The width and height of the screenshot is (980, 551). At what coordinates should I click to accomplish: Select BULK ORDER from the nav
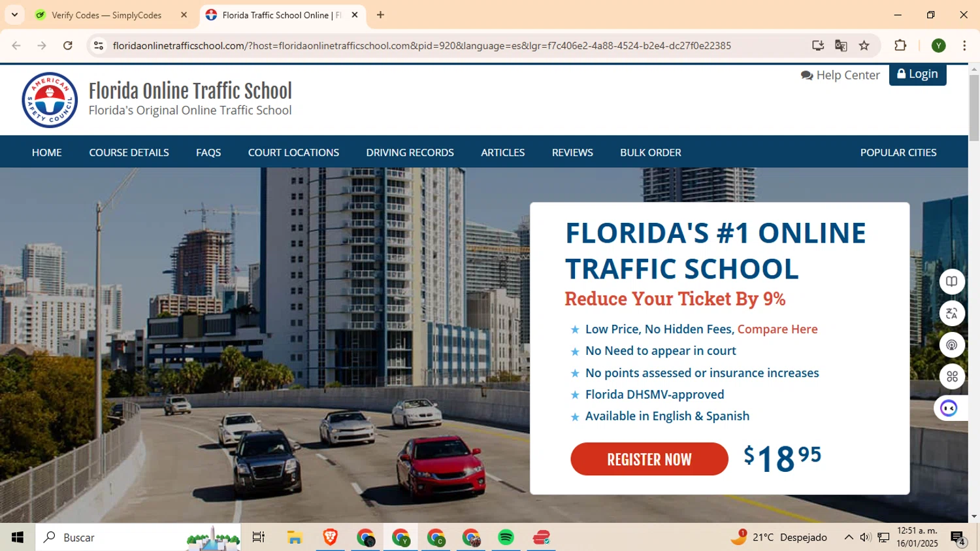point(650,152)
